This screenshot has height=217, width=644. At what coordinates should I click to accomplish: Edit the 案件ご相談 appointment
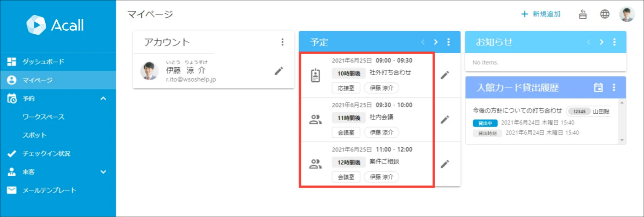(445, 164)
